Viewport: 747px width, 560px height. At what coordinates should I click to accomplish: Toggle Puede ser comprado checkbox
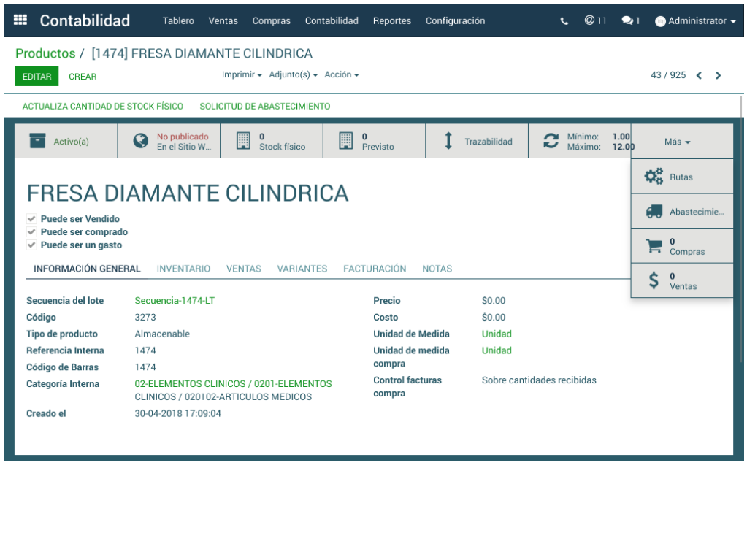tap(31, 231)
